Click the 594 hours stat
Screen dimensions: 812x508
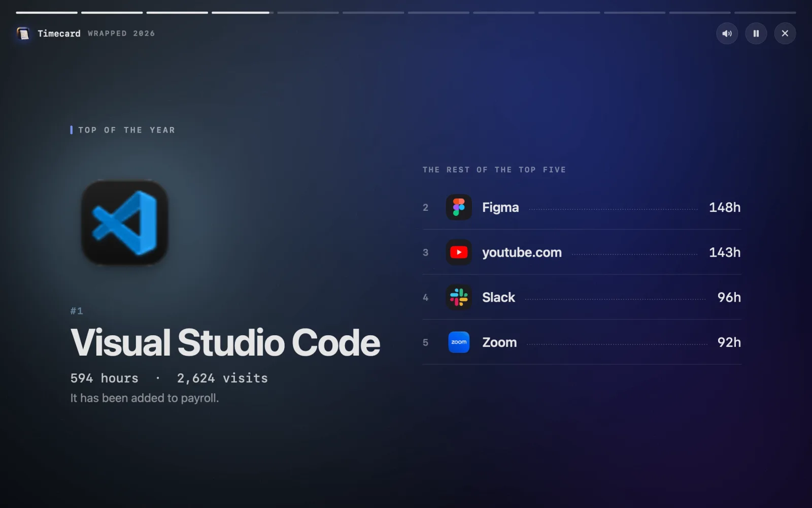104,378
